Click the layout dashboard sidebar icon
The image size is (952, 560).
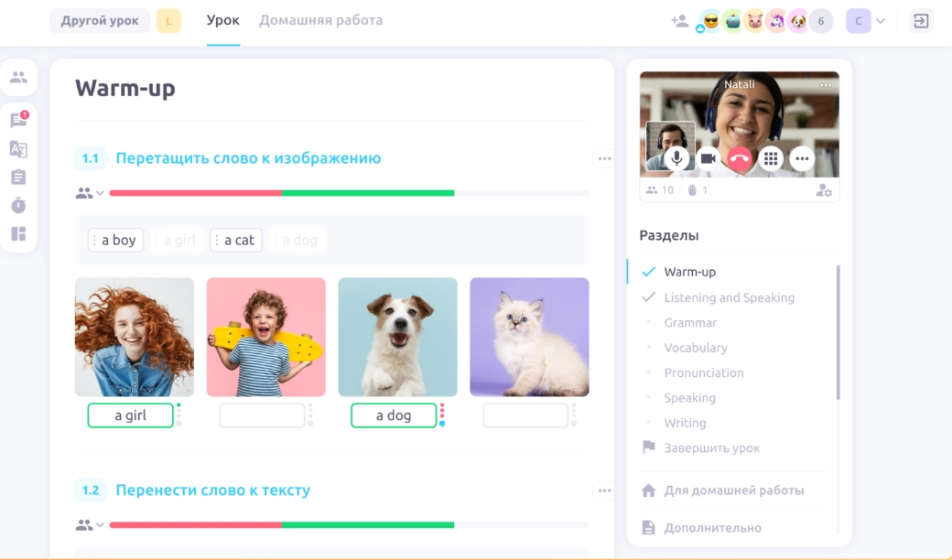tap(18, 233)
